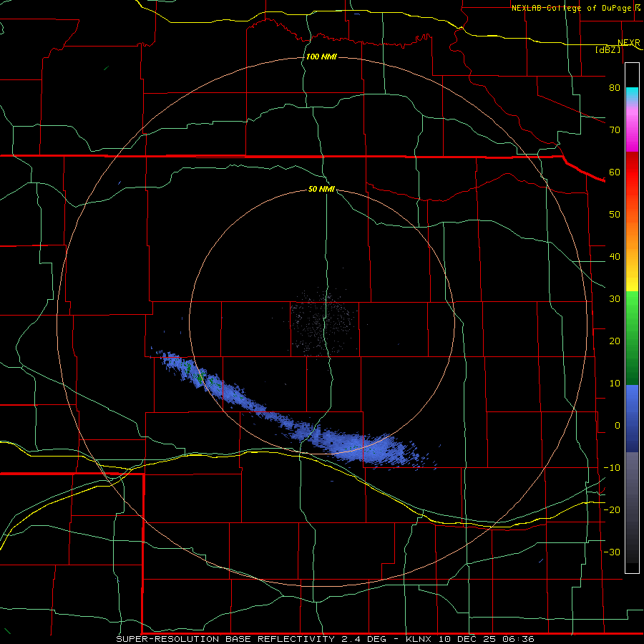Click the cyan top segment of color bar

632,94
